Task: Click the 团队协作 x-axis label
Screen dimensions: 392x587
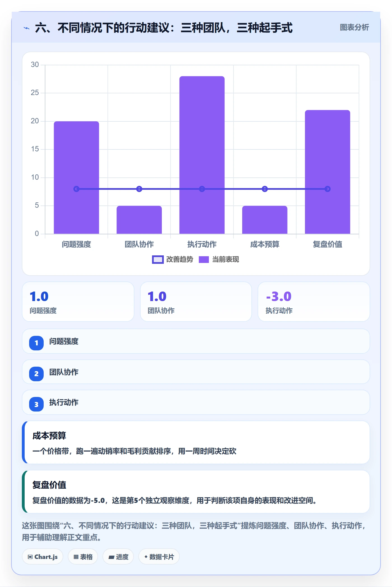Action: pyautogui.click(x=139, y=244)
